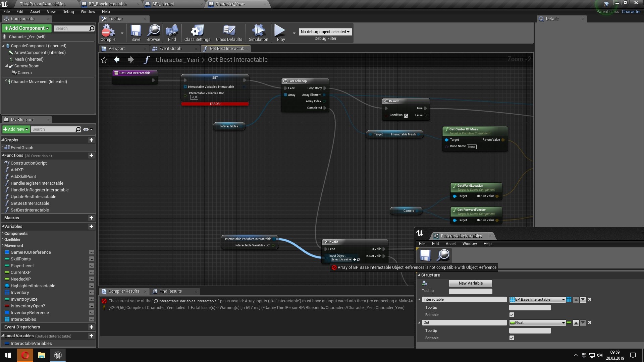This screenshot has width=644, height=362.
Task: Browse to asset in content browser
Action: pos(153,33)
